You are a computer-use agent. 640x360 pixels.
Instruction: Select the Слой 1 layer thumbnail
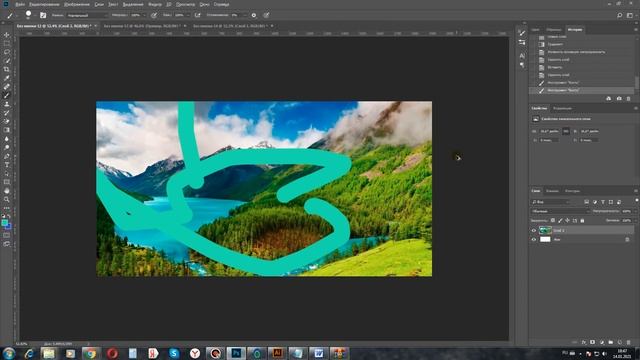[545, 231]
